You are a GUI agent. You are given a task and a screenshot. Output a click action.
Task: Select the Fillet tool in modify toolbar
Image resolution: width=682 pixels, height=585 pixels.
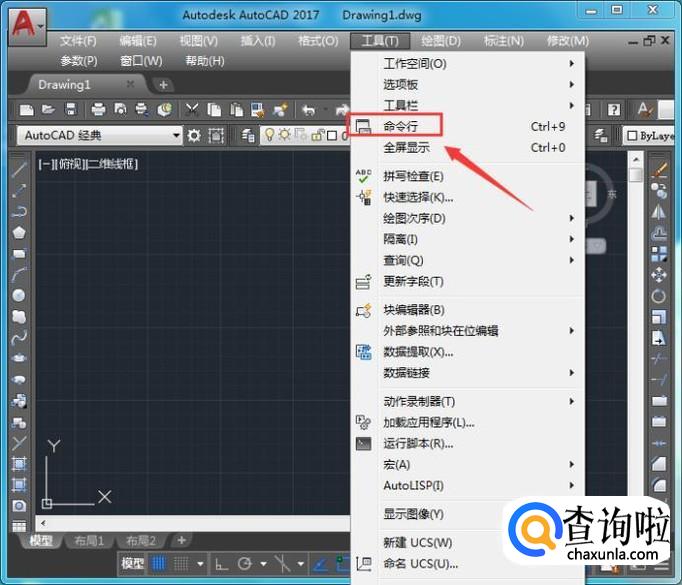(x=659, y=485)
